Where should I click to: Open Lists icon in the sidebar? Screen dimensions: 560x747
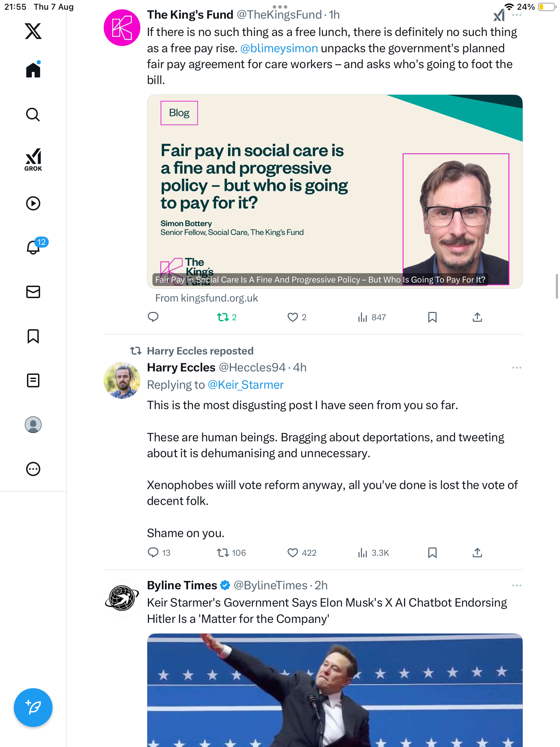(x=33, y=380)
